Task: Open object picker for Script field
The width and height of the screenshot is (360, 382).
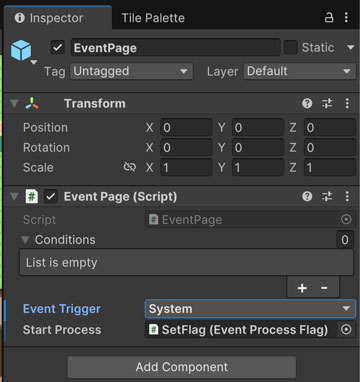Action: click(346, 220)
